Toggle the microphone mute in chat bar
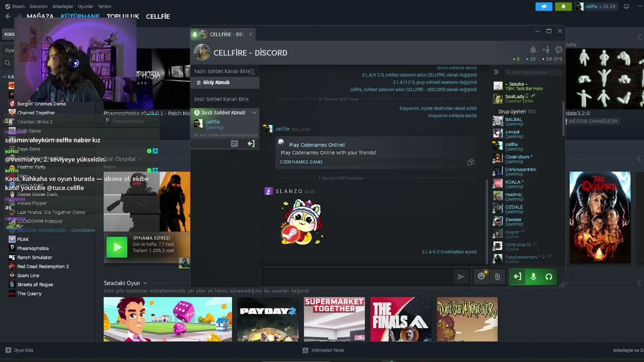Screen dimensions: 644x362 tap(533, 277)
